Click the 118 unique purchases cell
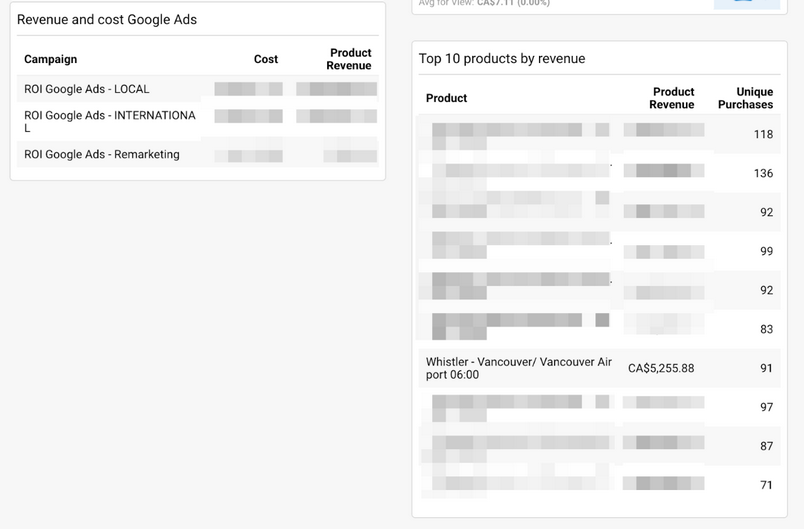 [x=763, y=134]
